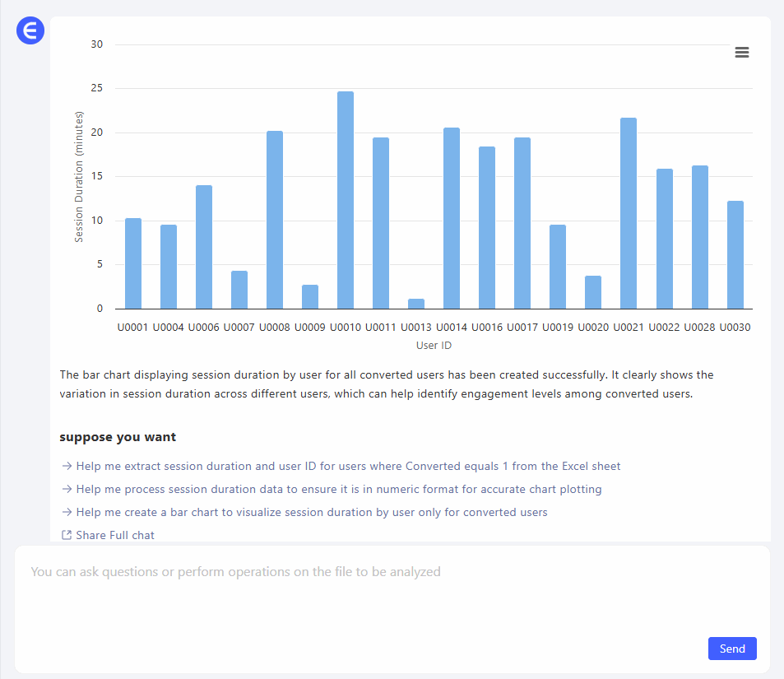
Task: Select suggestion to create bar chart for converted users
Action: [x=311, y=512]
